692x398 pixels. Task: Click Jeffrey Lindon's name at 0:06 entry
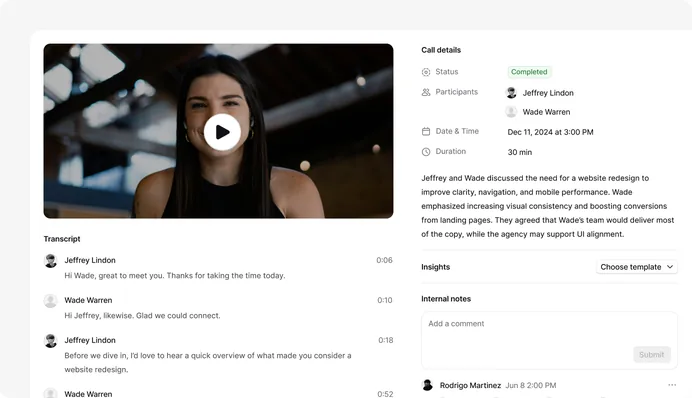pyautogui.click(x=90, y=260)
